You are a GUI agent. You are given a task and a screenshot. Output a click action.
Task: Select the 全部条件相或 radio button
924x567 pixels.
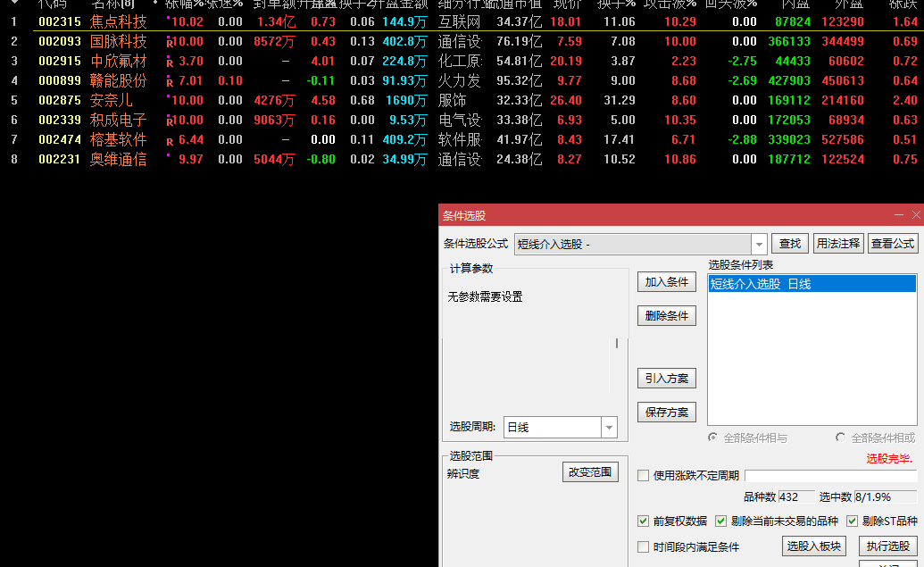(838, 438)
